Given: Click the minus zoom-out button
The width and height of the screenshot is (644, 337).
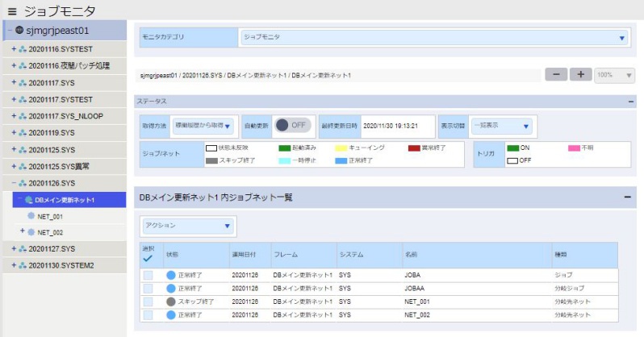Looking at the screenshot, I should (x=556, y=75).
